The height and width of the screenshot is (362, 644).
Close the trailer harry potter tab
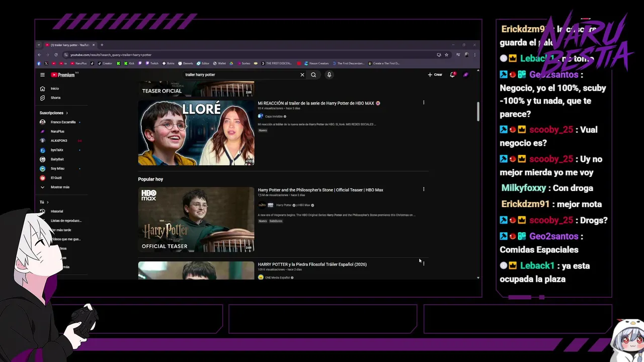[x=94, y=45]
